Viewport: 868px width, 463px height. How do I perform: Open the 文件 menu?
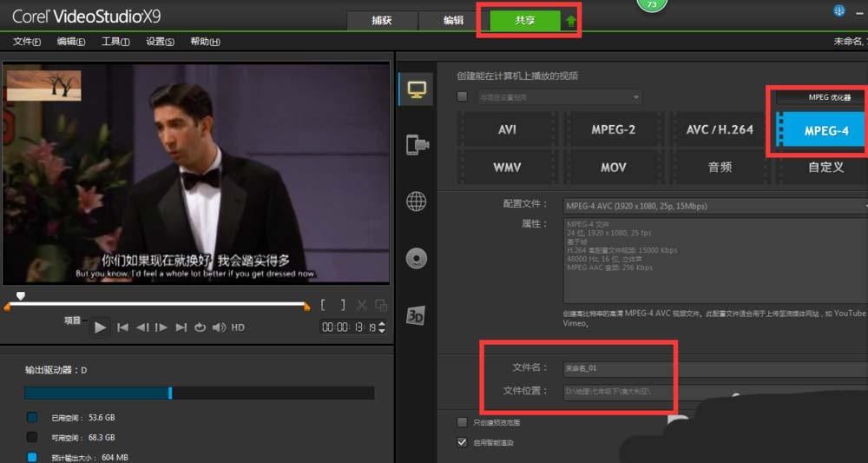click(27, 42)
